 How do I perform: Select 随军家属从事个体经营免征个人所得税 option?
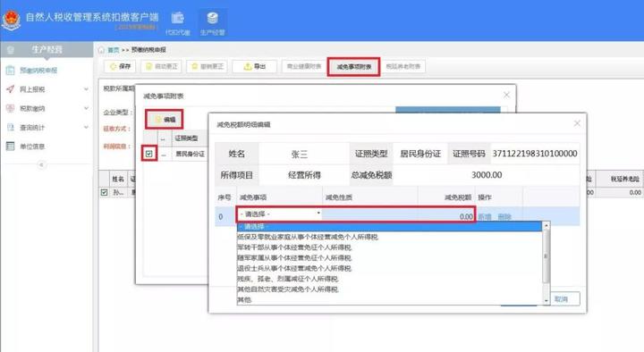pyautogui.click(x=295, y=258)
